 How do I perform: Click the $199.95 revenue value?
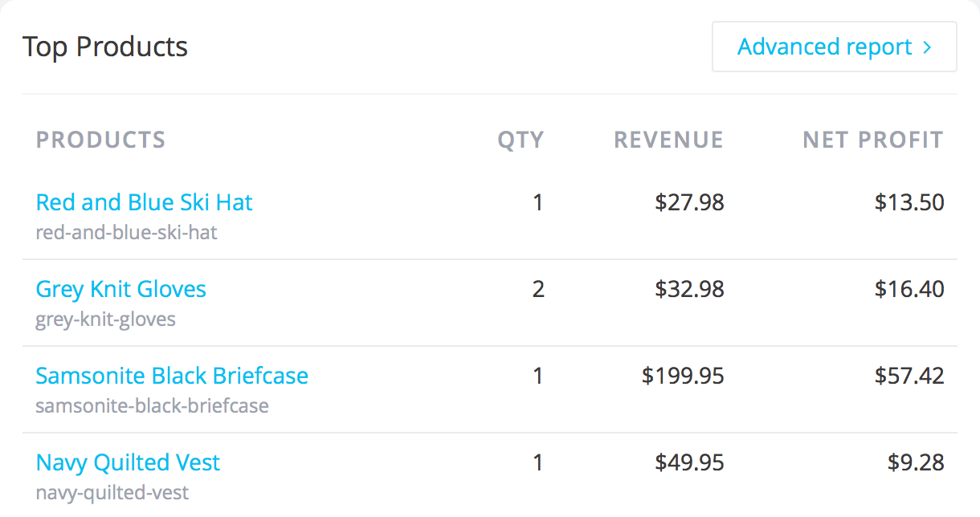tap(683, 376)
